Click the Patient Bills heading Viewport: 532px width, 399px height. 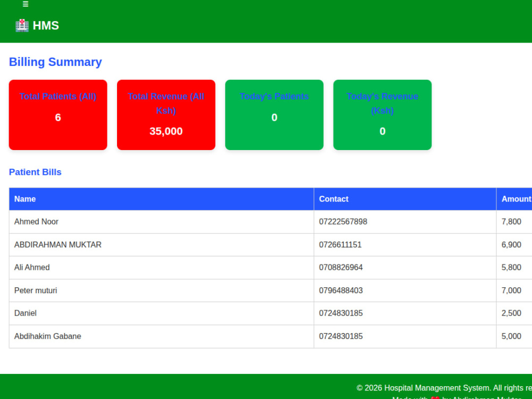[35, 172]
